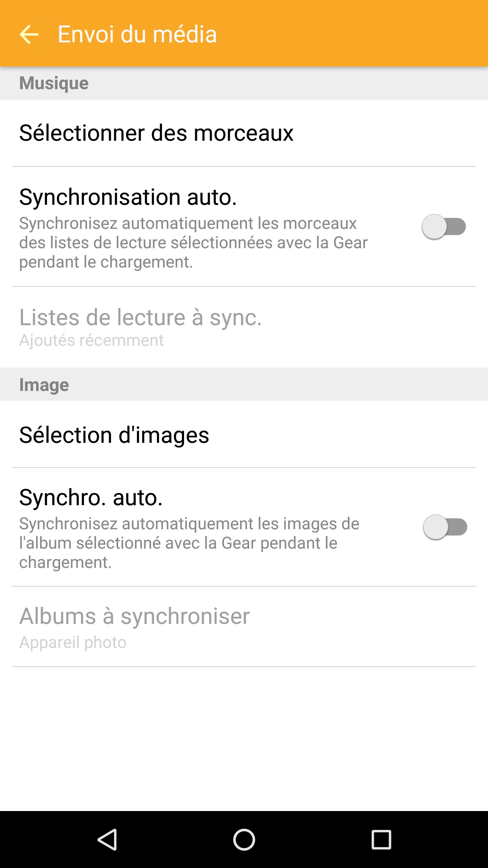488x868 pixels.
Task: Tap the playlist sync description text
Action: pyautogui.click(x=193, y=243)
